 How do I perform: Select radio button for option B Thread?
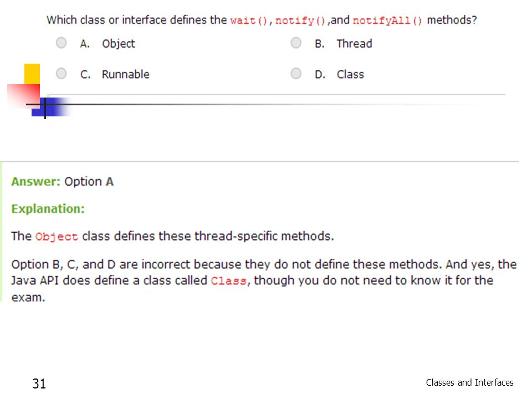pos(296,43)
